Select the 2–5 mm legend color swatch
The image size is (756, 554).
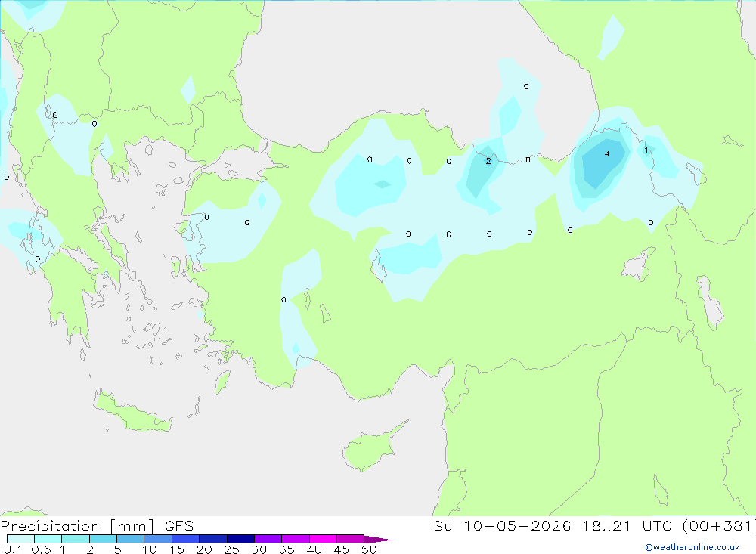pyautogui.click(x=103, y=539)
